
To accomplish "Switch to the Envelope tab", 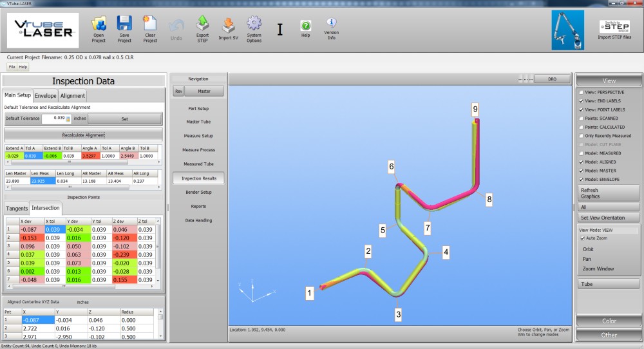I will pos(45,95).
